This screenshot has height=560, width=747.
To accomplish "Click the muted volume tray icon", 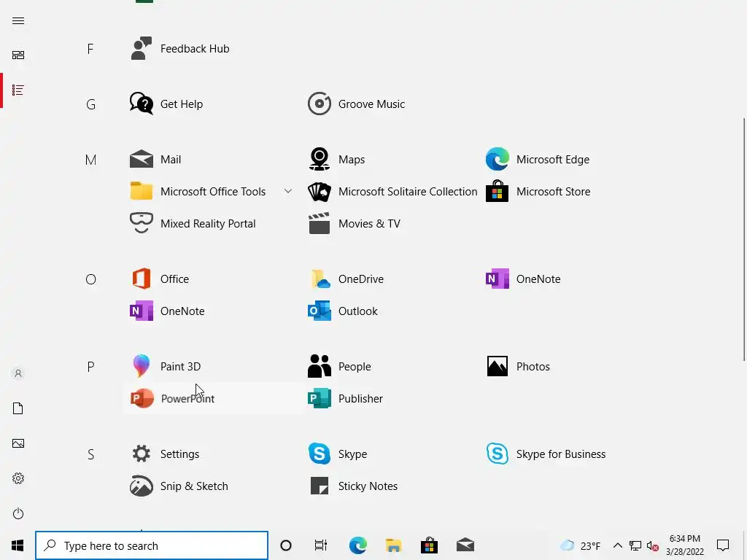I will (x=653, y=545).
